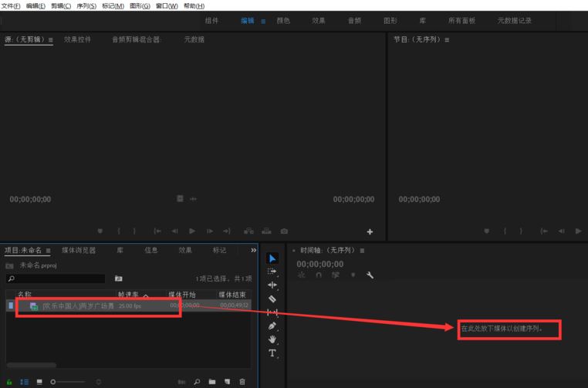Viewport: 588px width, 388px height.
Task: Sort by frame rate column arrow
Action: [146, 295]
